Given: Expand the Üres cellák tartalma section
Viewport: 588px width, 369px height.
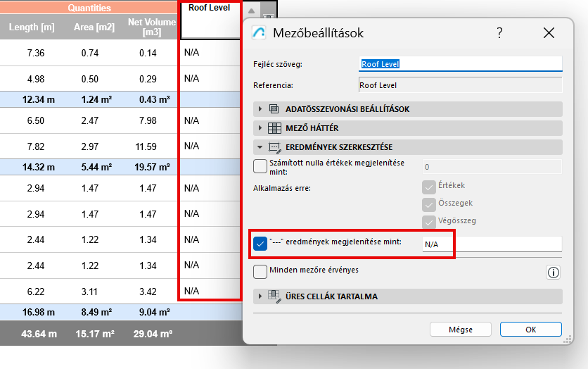Looking at the screenshot, I should (x=260, y=296).
